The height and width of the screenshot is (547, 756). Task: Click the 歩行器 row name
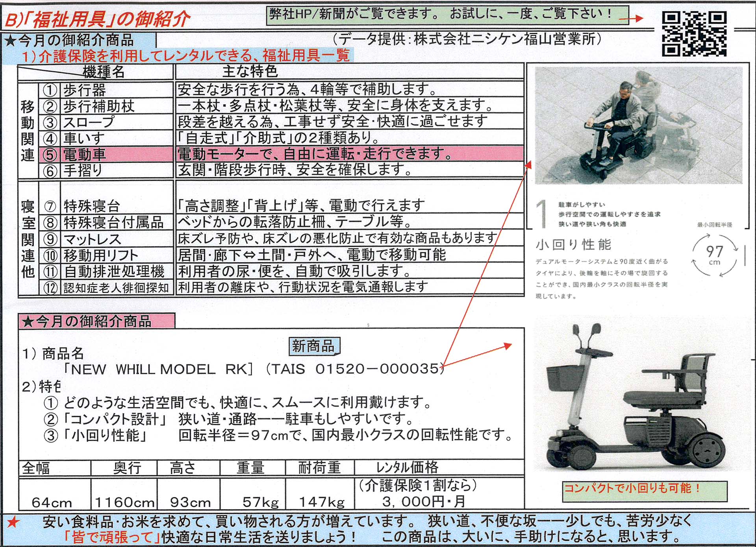pos(85,90)
